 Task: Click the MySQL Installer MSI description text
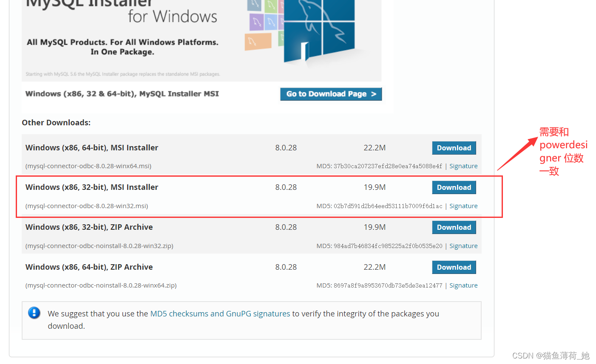coord(122,94)
